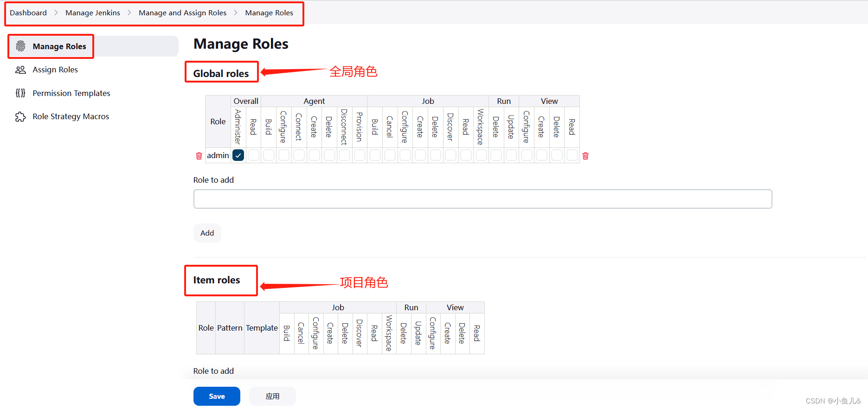Check Job Build for admin
This screenshot has height=409, width=868.
tap(375, 155)
